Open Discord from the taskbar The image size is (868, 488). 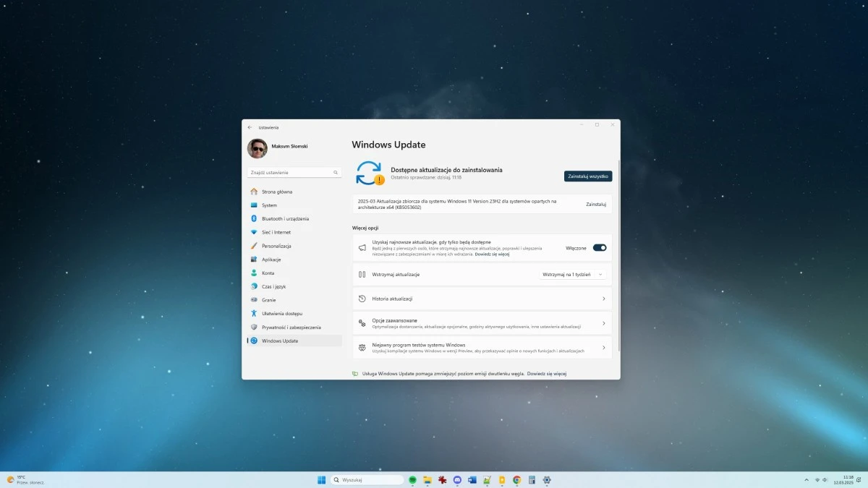[x=456, y=479]
